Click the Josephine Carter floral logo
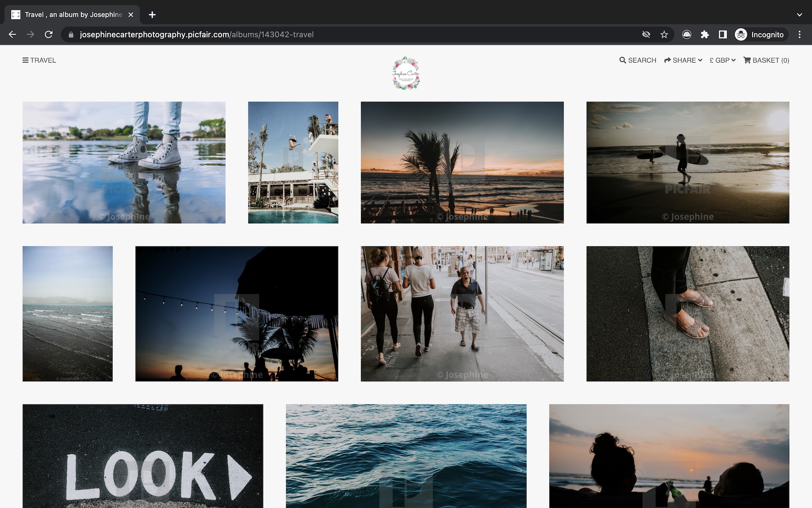 pos(406,73)
